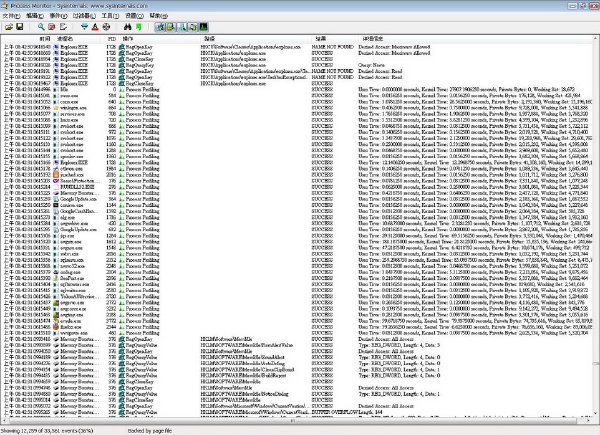Viewport: 600px width, 435px height.
Task: Click the horizontal scrollbar thumb
Action: point(293,420)
